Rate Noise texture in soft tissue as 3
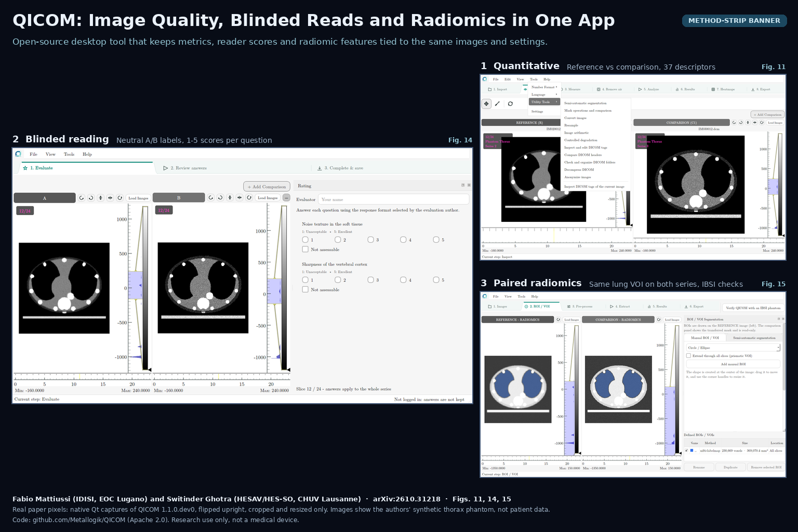Viewport: 798px width, 532px height. coord(370,240)
